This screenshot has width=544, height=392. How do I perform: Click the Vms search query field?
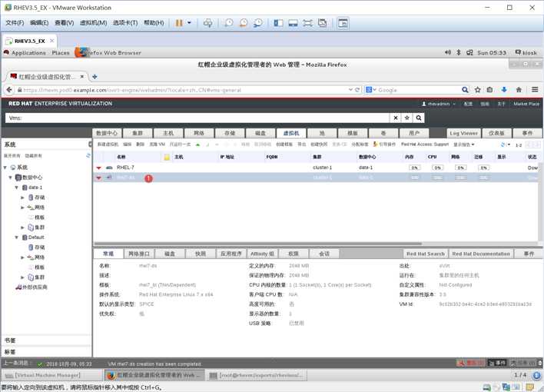point(197,118)
